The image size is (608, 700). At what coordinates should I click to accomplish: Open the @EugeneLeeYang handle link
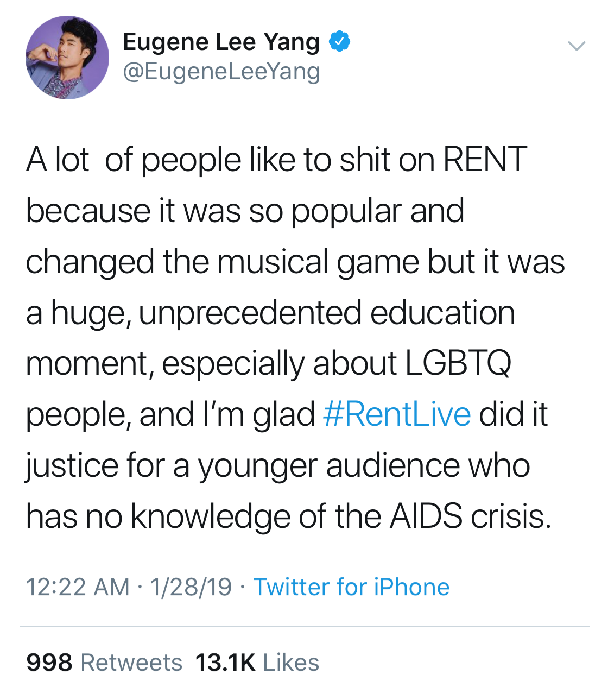click(x=221, y=72)
